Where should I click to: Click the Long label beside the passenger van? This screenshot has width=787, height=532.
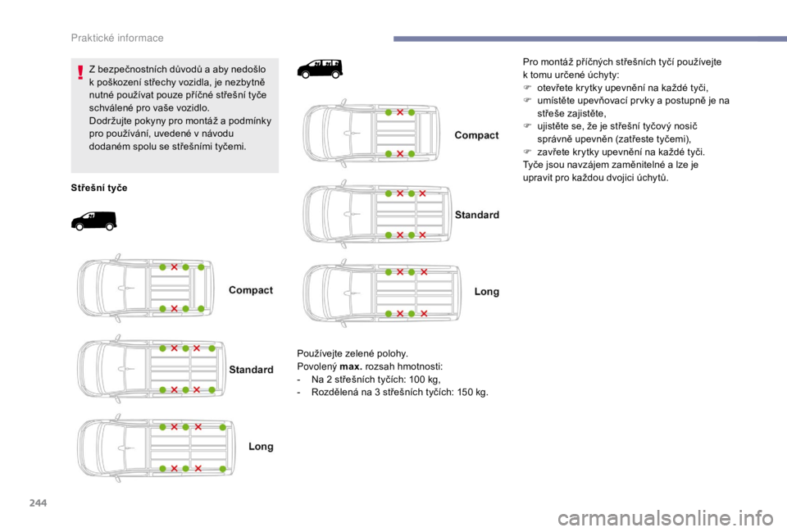coord(486,291)
